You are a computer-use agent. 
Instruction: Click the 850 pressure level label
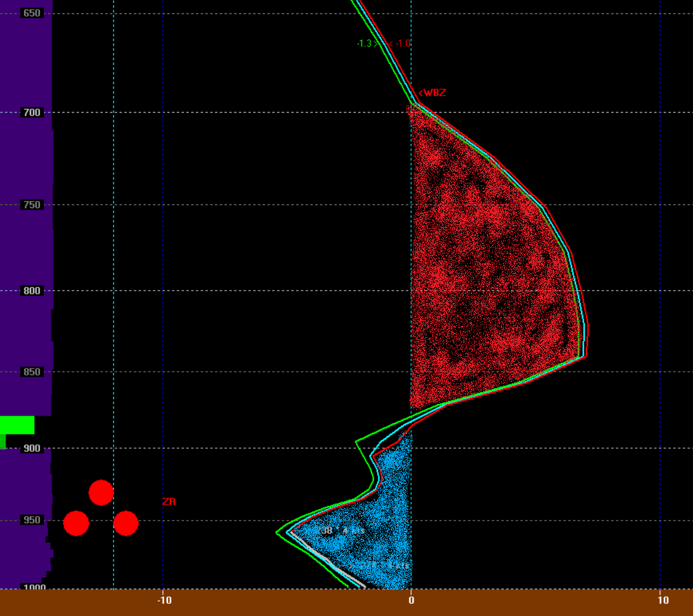31,372
